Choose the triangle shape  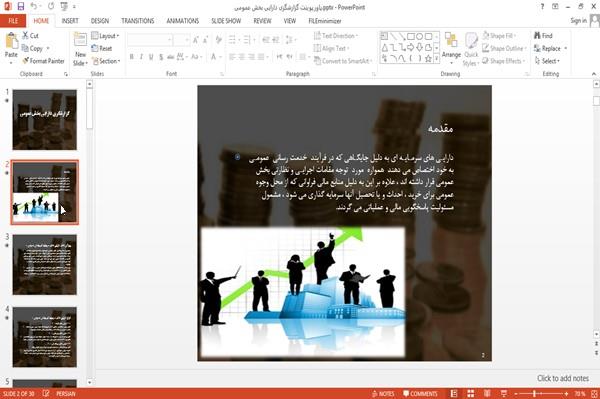pos(385,47)
